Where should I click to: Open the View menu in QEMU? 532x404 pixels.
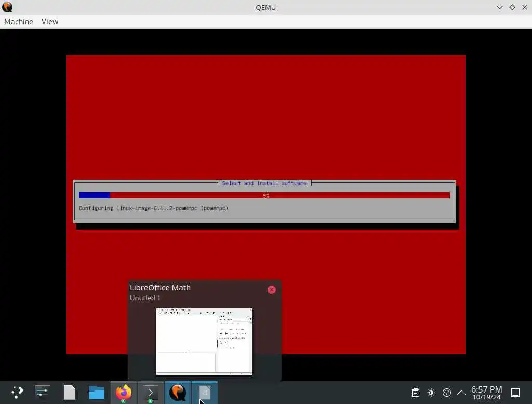pyautogui.click(x=50, y=22)
